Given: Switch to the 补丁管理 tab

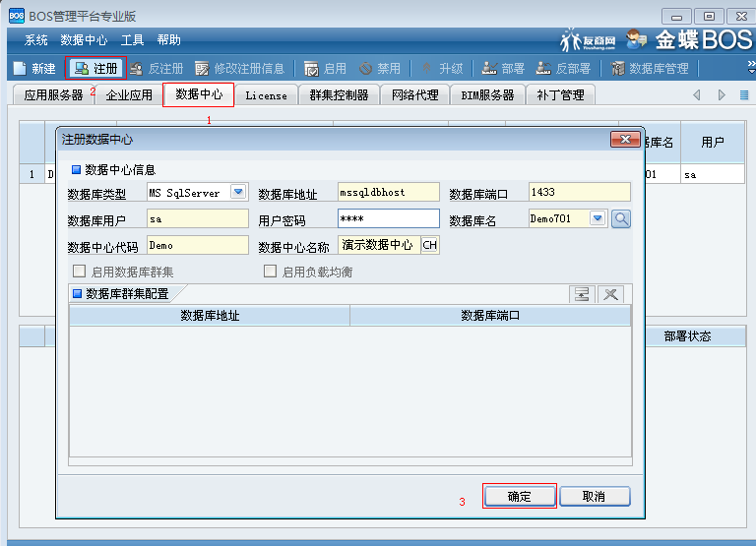Looking at the screenshot, I should tap(560, 95).
